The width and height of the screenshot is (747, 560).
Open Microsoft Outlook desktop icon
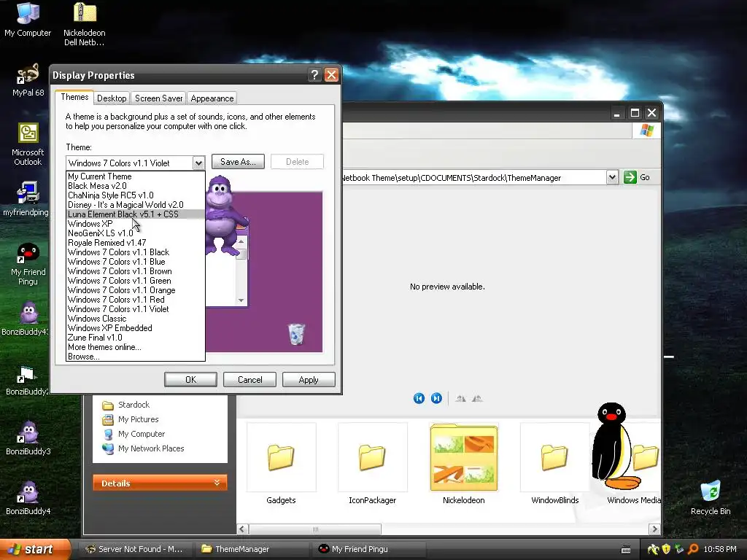(x=28, y=144)
